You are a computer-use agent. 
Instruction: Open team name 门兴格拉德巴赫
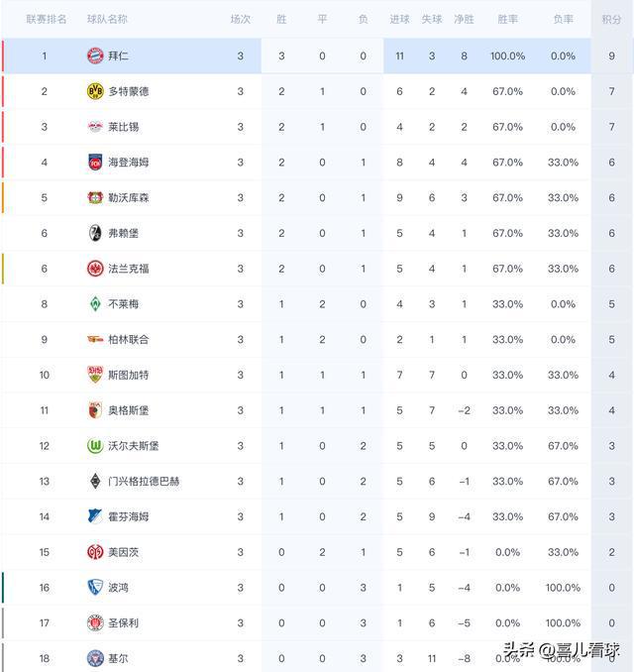pyautogui.click(x=144, y=482)
